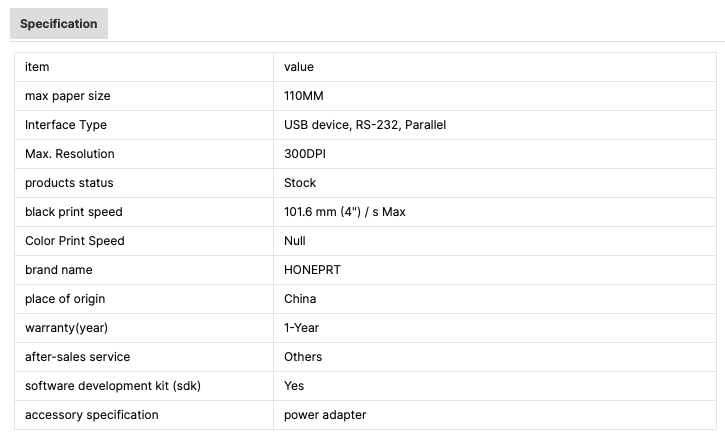Select the 'products status' label

(x=69, y=183)
